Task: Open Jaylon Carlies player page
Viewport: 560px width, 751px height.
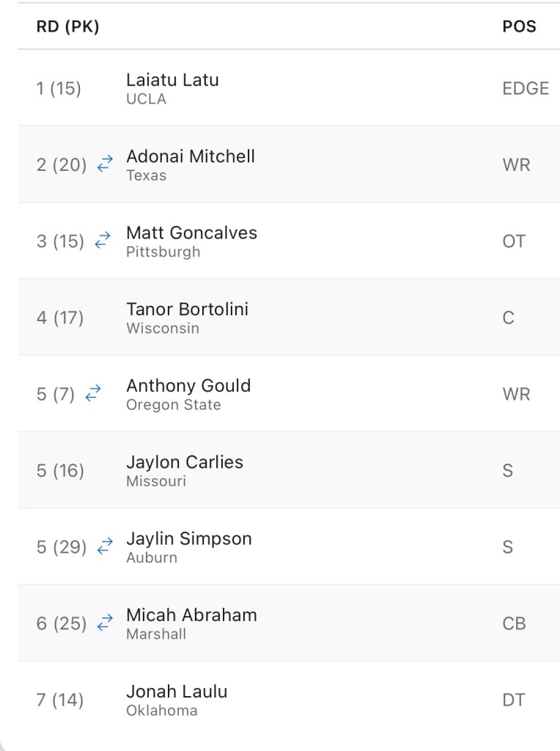Action: 185,462
